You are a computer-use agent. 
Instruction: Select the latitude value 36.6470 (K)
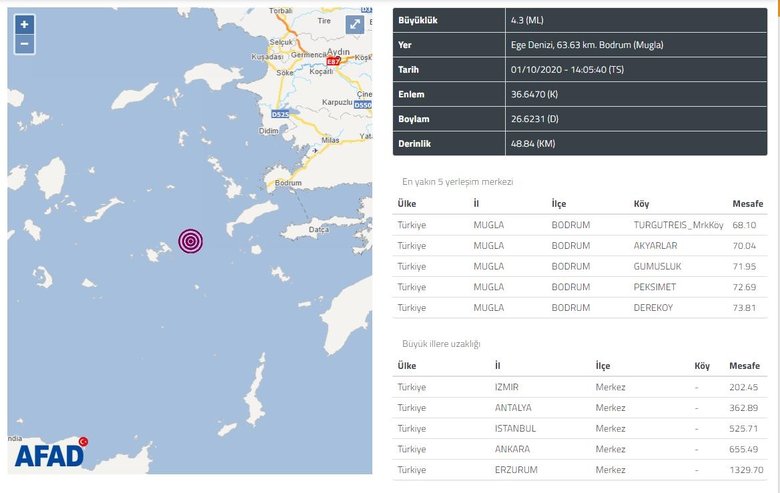coord(534,94)
